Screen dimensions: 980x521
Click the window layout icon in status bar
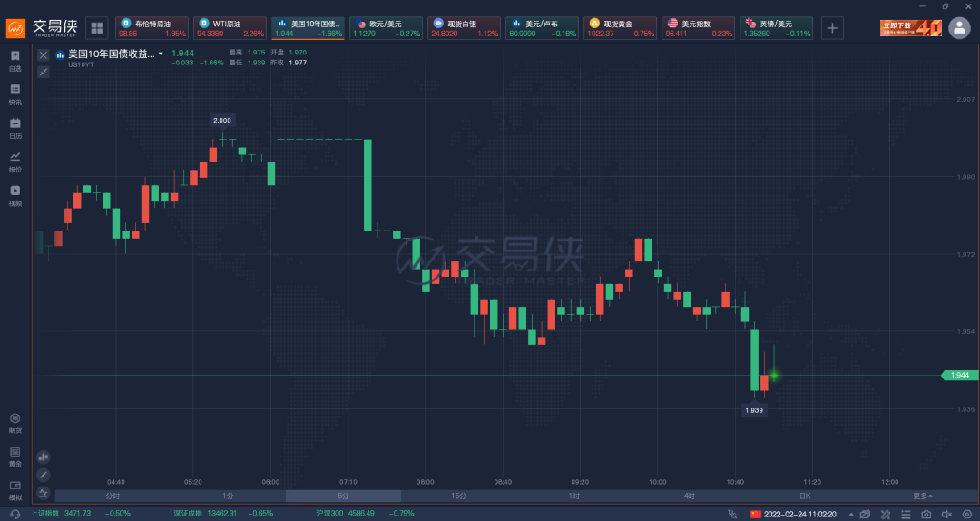(865, 514)
